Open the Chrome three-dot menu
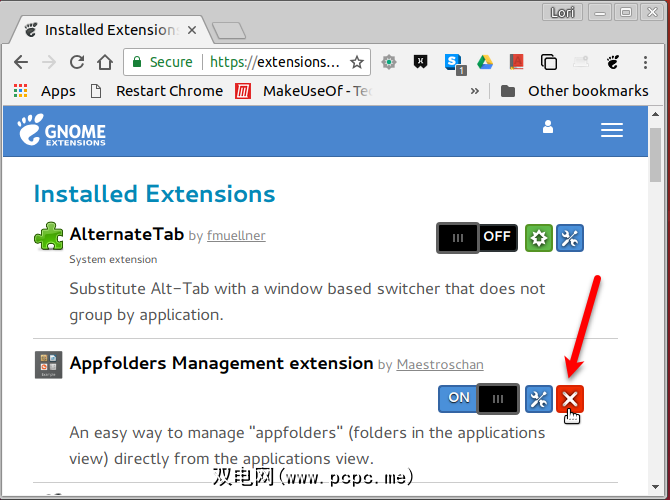The height and width of the screenshot is (500, 670). coord(645,62)
